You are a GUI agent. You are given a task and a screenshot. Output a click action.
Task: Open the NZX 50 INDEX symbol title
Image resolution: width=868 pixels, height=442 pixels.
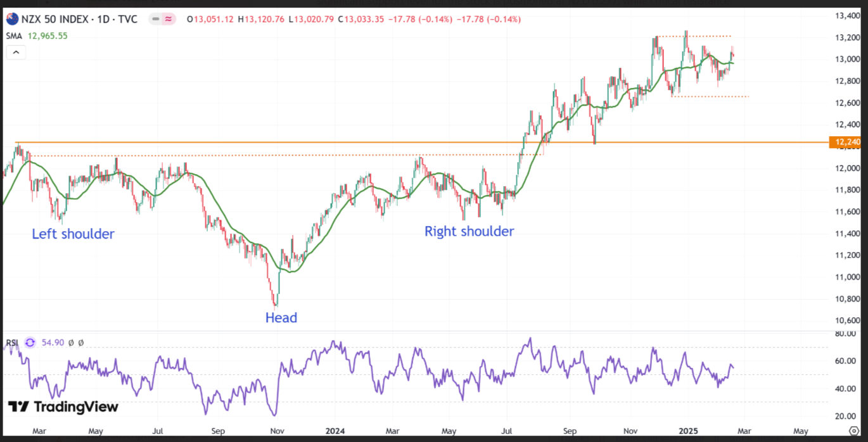tap(79, 19)
